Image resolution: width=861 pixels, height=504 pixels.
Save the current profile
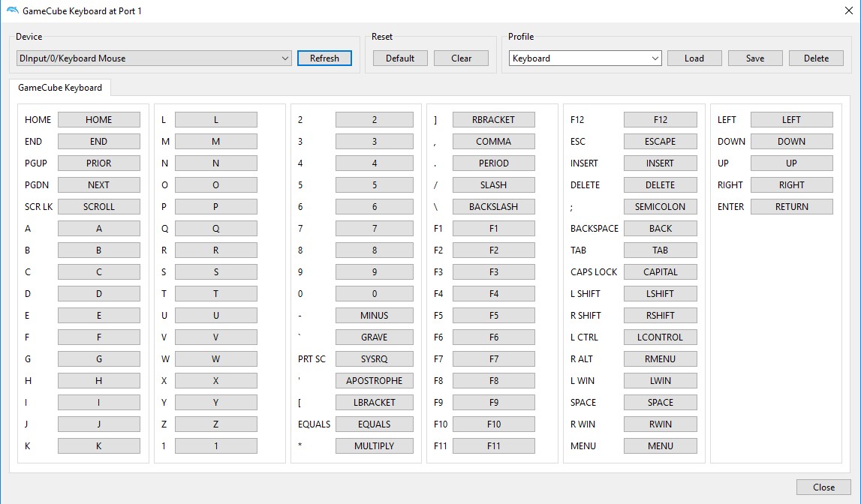tap(755, 58)
